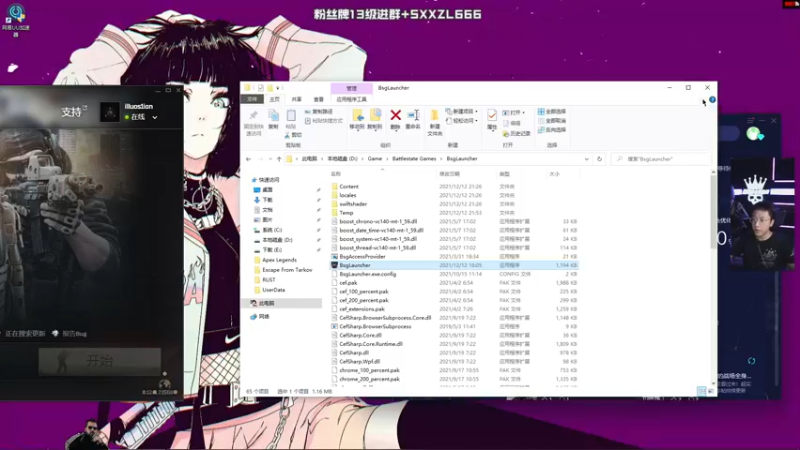Expand the address bar history dropdown
The height and width of the screenshot is (450, 800).
(586, 159)
